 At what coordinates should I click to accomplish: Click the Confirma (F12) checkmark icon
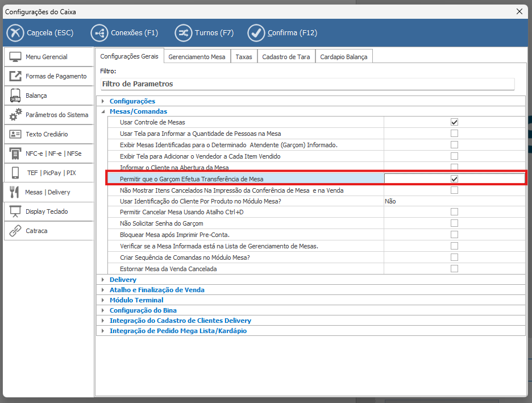tap(256, 33)
